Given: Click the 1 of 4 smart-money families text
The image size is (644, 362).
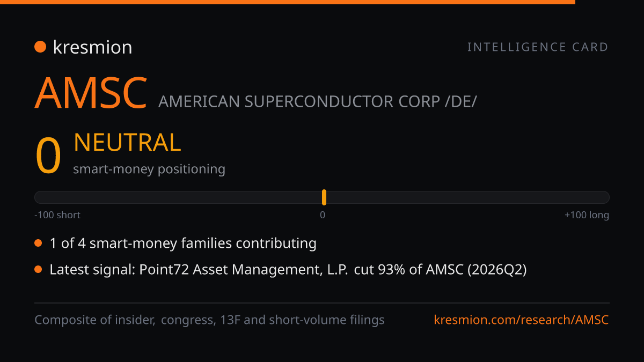Looking at the screenshot, I should 183,243.
